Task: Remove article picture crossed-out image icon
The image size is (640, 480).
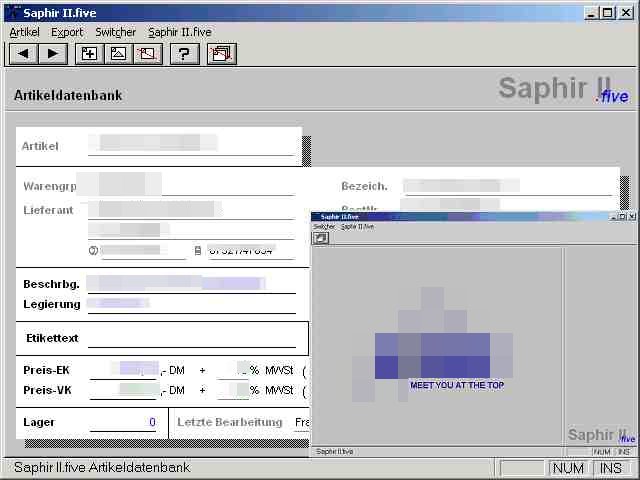Action: pos(148,54)
